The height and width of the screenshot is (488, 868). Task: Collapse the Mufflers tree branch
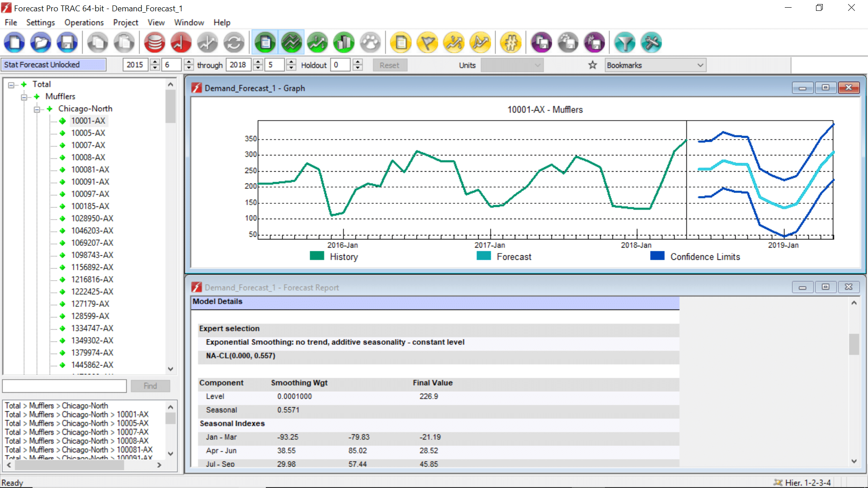(x=24, y=97)
